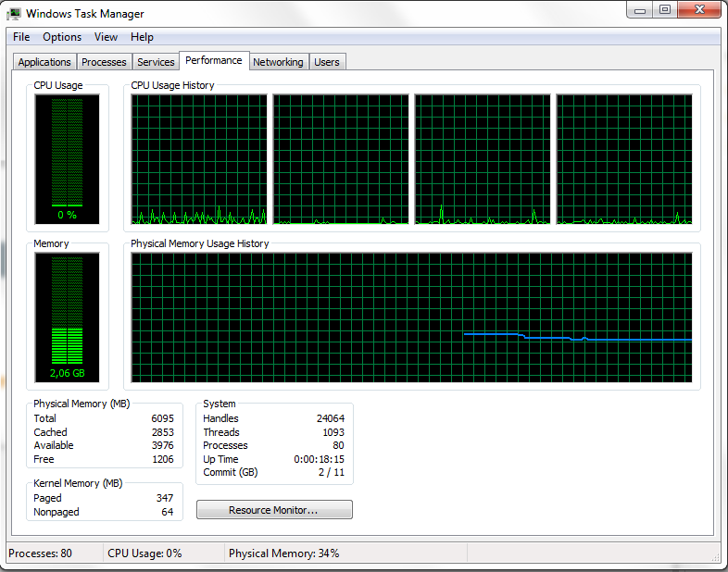The image size is (728, 572).
Task: Minimize the Task Manager window
Action: pyautogui.click(x=640, y=10)
